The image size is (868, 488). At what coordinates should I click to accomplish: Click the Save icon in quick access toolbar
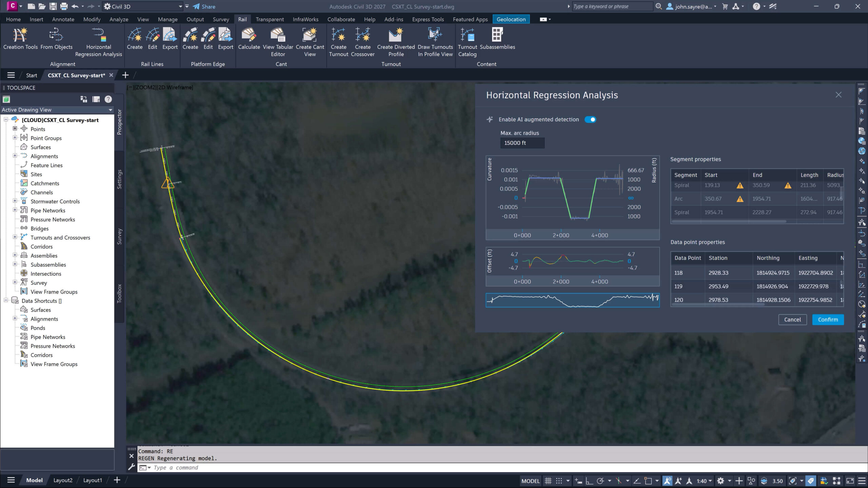(x=53, y=6)
